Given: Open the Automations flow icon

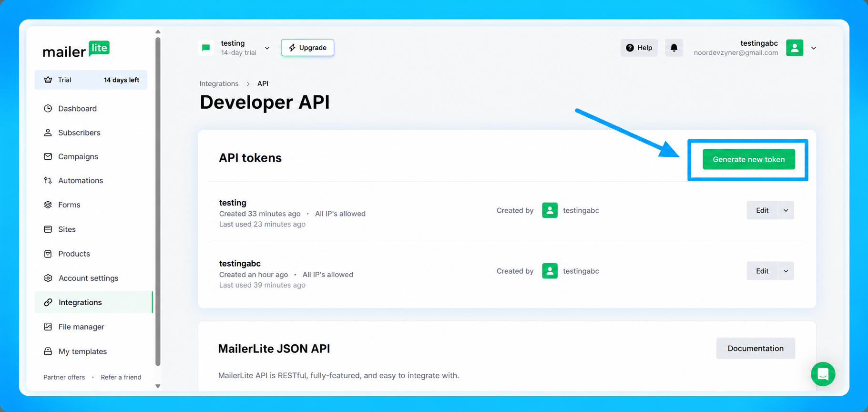Looking at the screenshot, I should point(48,180).
